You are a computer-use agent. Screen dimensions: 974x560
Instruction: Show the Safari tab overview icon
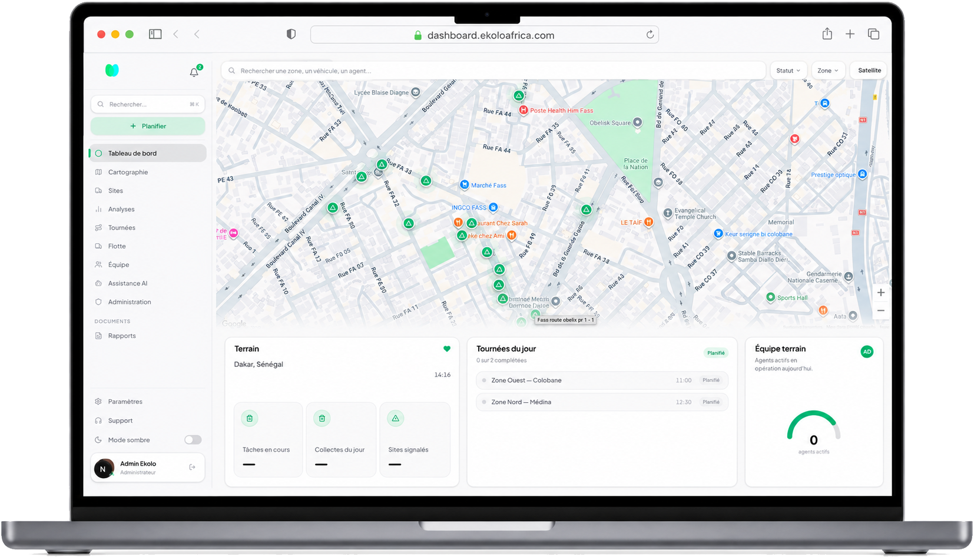coord(873,34)
